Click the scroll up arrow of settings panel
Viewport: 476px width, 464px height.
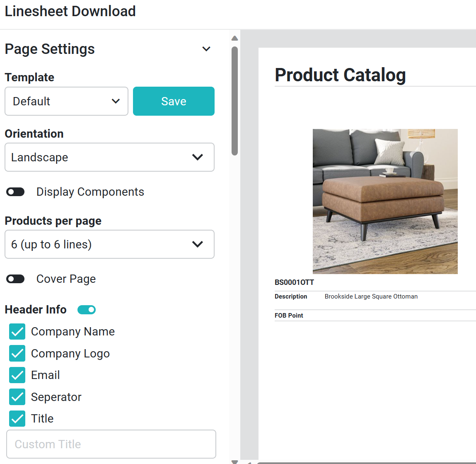click(x=234, y=39)
